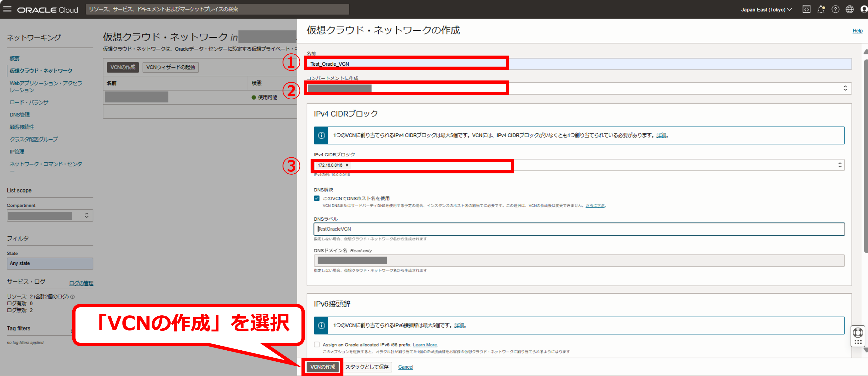Screen dimensions: 868x376
Task: Click the Cancel link
Action: [405, 367]
